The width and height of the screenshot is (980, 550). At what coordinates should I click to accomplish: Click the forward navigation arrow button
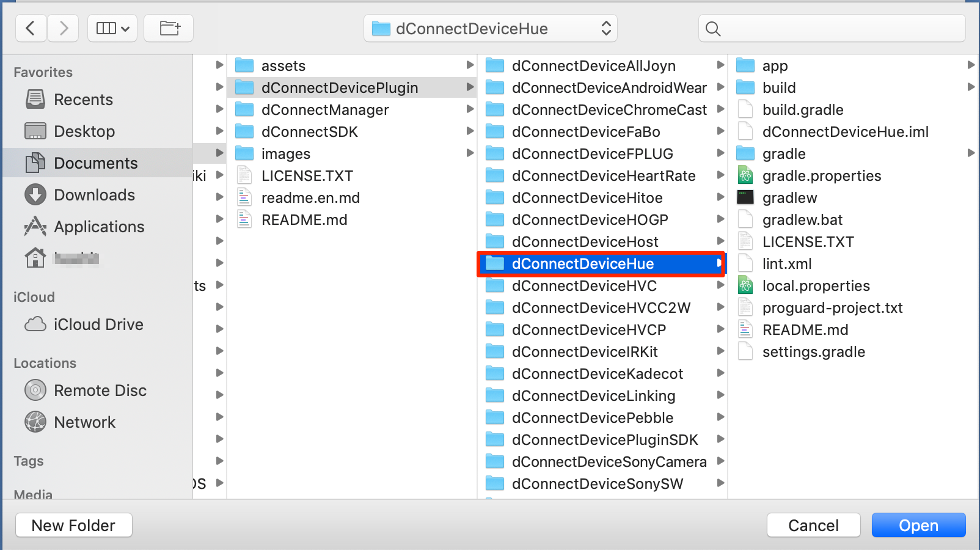[63, 28]
